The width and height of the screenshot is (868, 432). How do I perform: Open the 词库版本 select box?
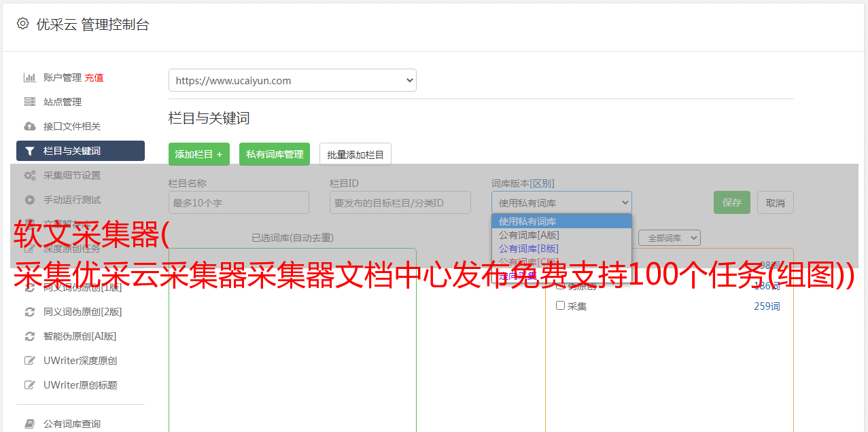pyautogui.click(x=561, y=202)
